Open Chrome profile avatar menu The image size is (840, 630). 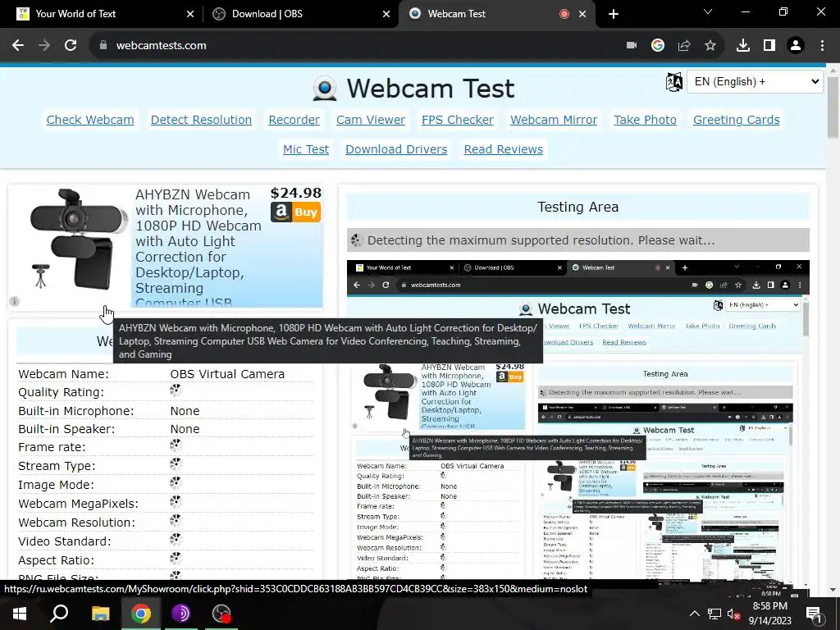point(796,46)
